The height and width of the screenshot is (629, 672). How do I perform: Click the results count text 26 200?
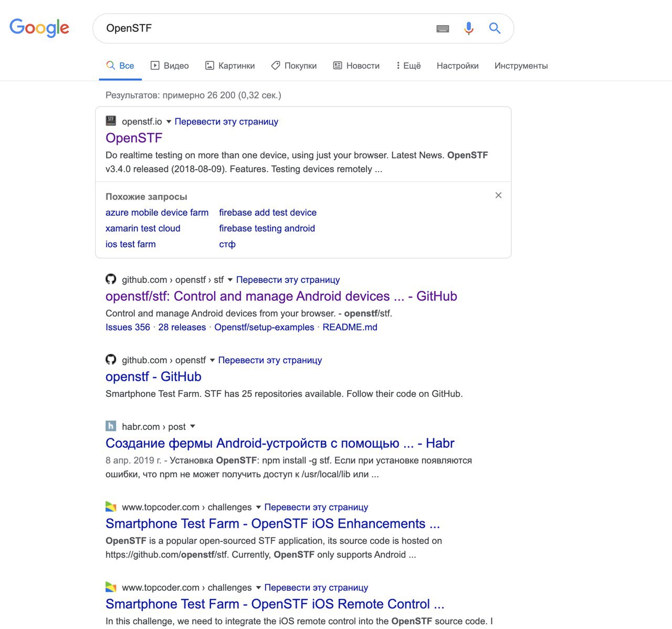tap(221, 95)
